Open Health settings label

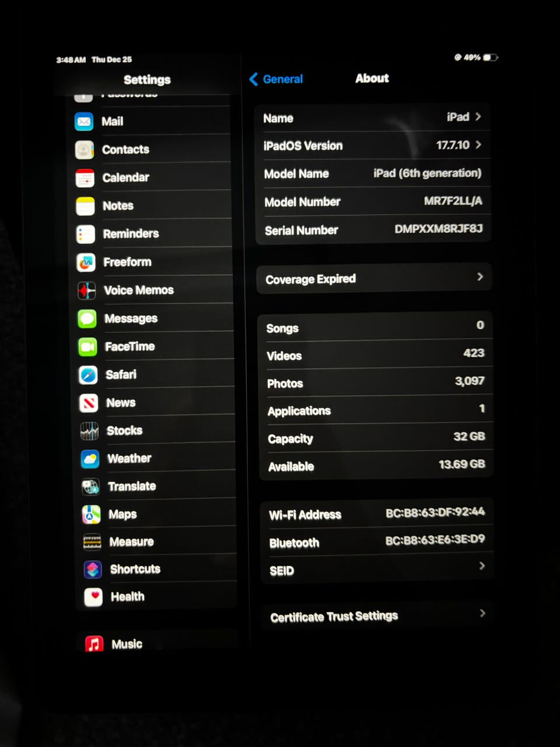click(127, 596)
